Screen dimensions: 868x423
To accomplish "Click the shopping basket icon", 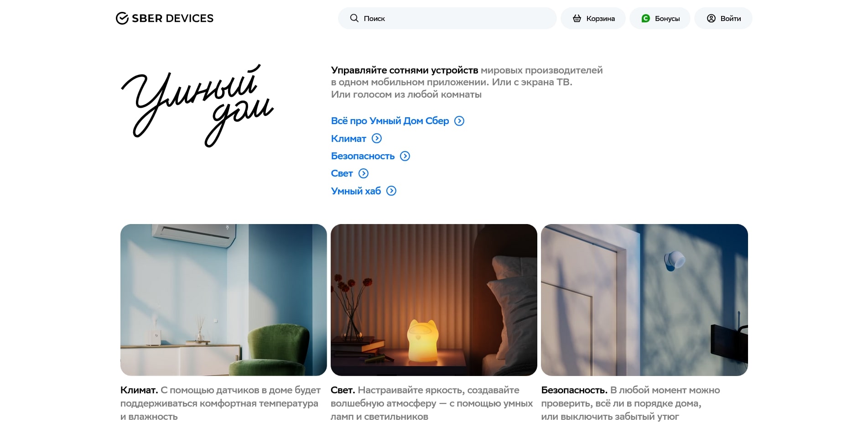I will [x=577, y=18].
